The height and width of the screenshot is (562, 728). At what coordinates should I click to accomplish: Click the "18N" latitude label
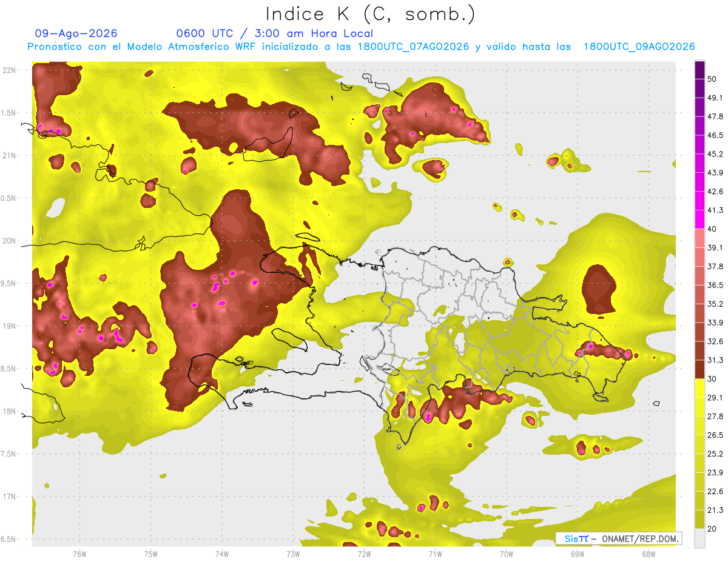point(9,412)
